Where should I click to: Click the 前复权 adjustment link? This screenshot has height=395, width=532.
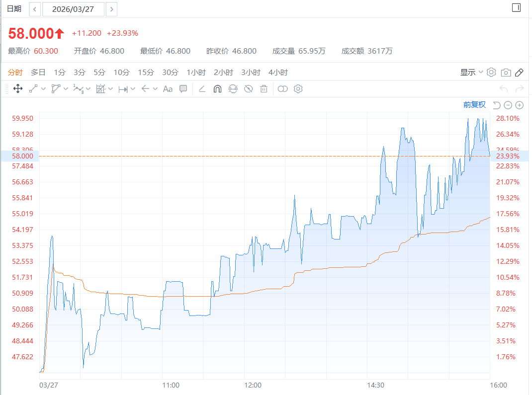pyautogui.click(x=474, y=104)
